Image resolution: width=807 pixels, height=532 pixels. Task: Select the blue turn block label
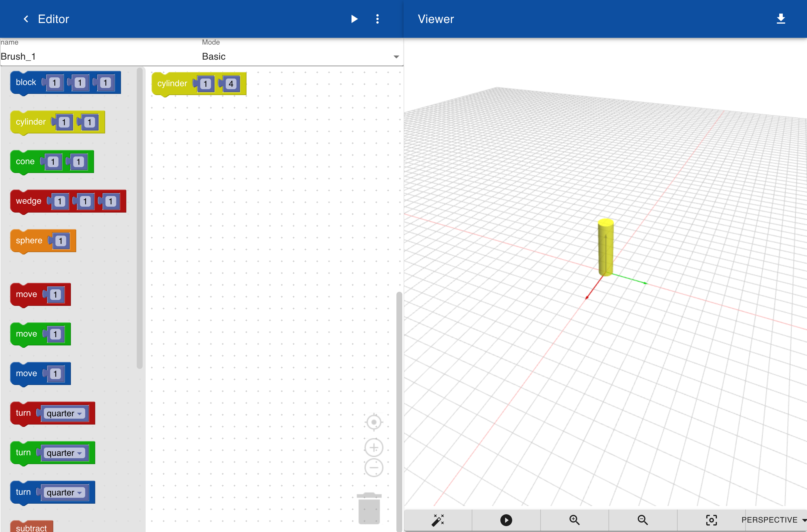[x=23, y=492]
